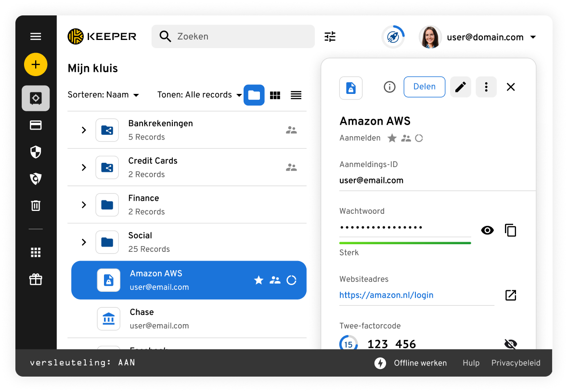Open the hamburger menu in sidebar

(36, 36)
